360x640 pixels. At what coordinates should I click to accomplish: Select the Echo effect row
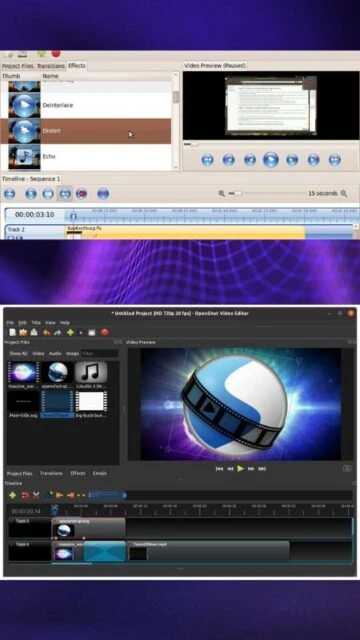coord(86,157)
